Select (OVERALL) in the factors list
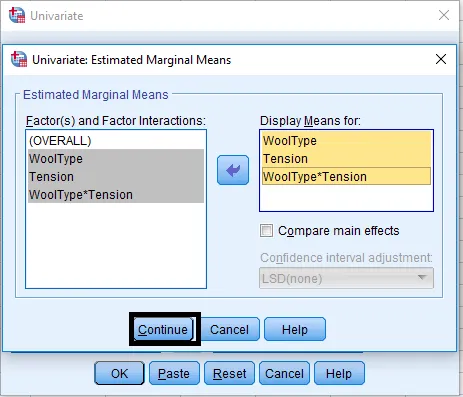Screen dimensions: 463x397 click(x=116, y=140)
